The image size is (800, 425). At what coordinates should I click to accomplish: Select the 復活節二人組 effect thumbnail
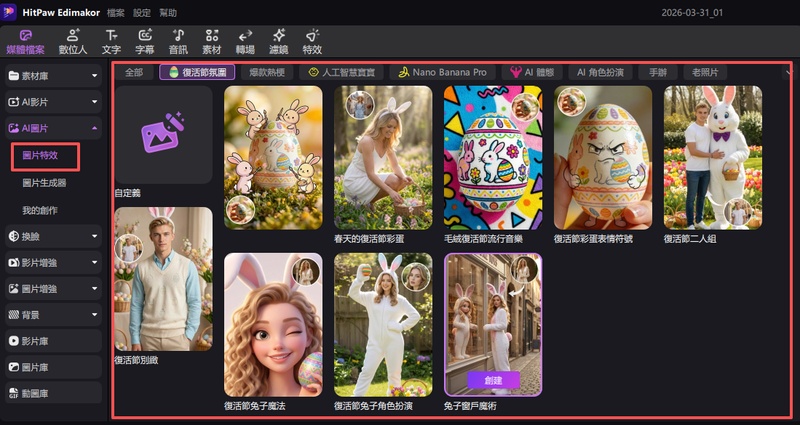pyautogui.click(x=713, y=157)
